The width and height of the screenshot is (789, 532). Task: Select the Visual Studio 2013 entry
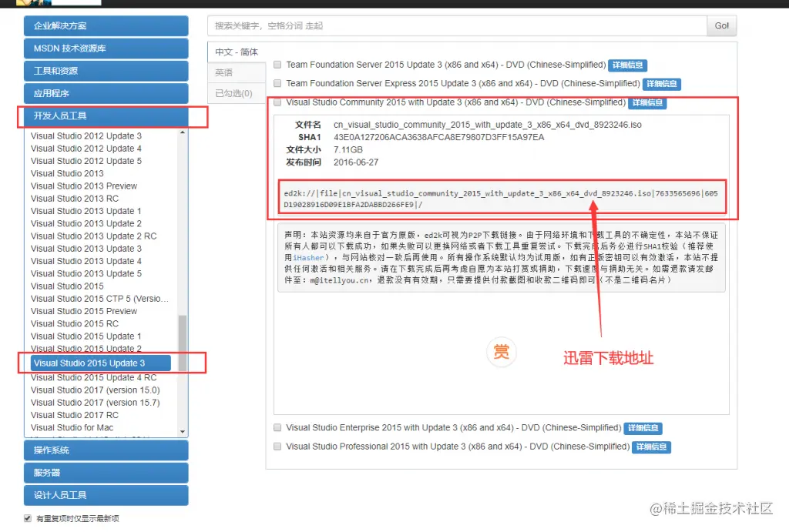(67, 173)
